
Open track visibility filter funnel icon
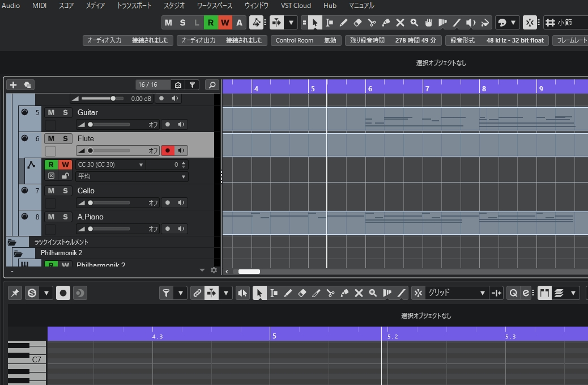pos(193,85)
